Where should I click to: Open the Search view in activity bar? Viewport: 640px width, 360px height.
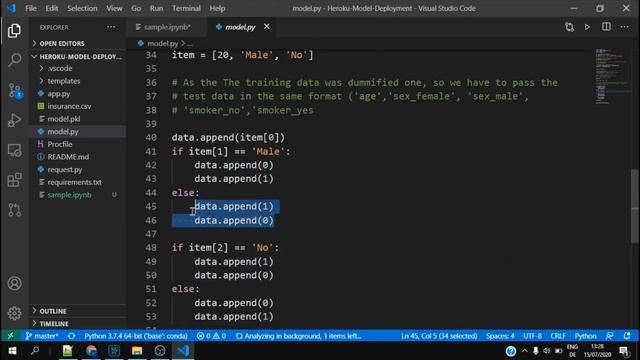[14, 60]
